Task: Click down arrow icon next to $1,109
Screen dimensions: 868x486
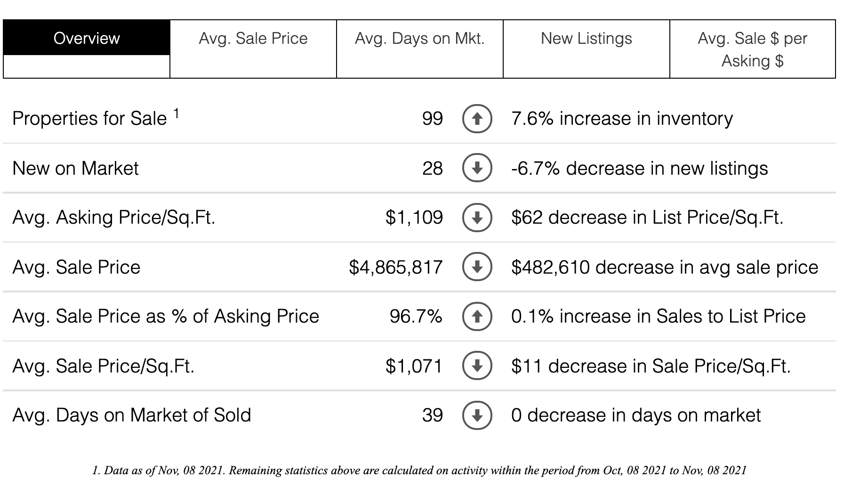Action: click(x=477, y=218)
